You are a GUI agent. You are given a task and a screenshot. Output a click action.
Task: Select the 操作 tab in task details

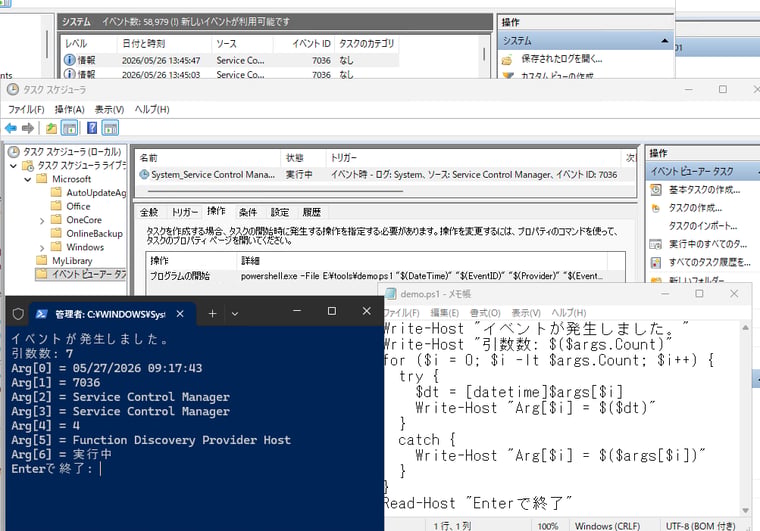click(216, 211)
